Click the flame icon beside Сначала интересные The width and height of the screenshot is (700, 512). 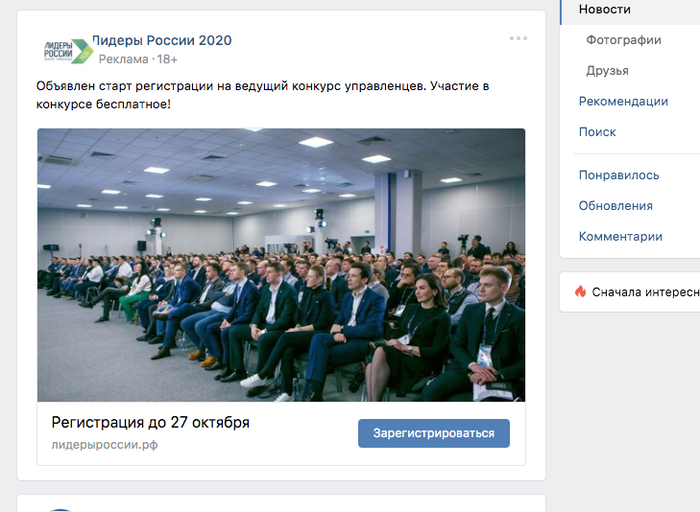pos(580,291)
